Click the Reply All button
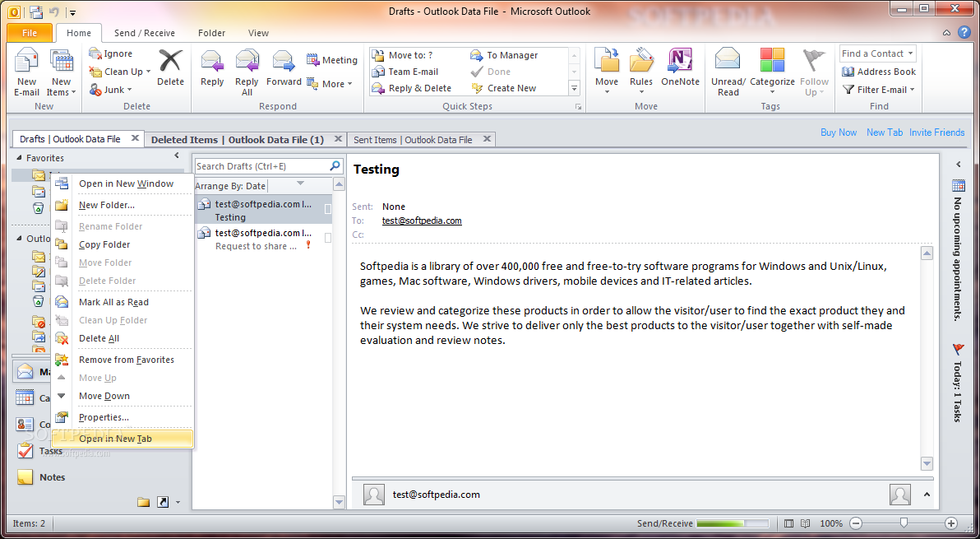980x539 pixels. [247, 72]
